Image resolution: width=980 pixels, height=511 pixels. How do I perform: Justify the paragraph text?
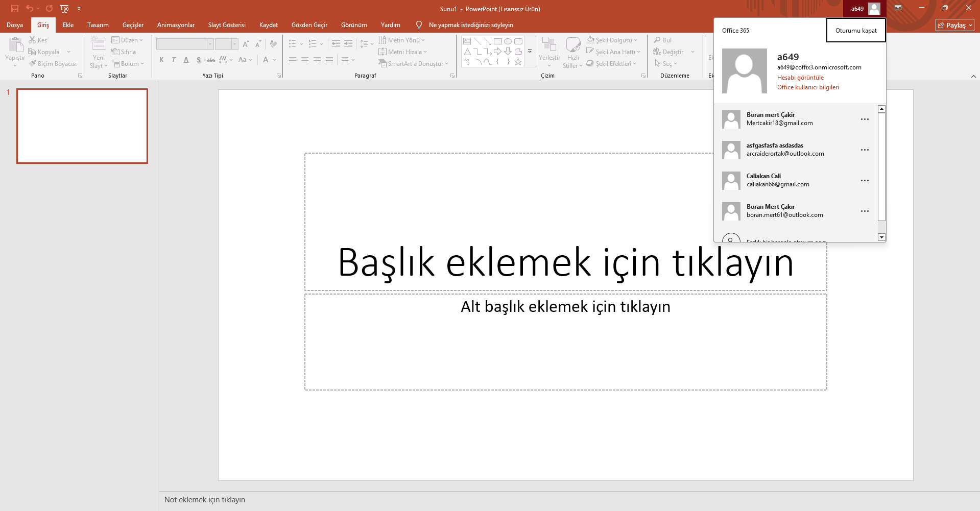329,60
